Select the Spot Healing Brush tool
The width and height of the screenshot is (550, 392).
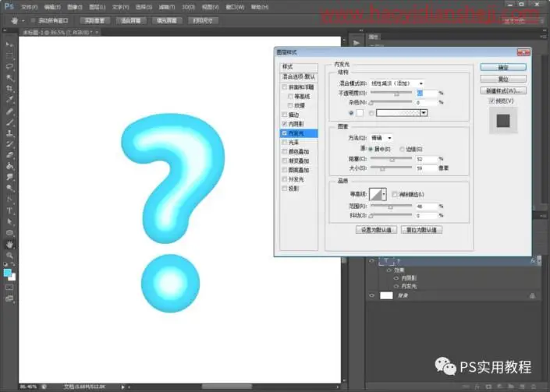(x=9, y=111)
